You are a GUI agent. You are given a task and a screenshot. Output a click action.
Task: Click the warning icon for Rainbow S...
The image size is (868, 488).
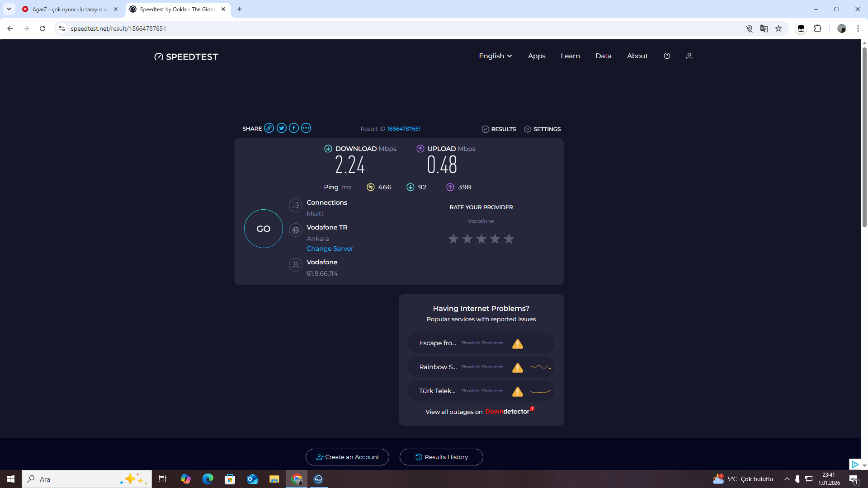tap(518, 367)
